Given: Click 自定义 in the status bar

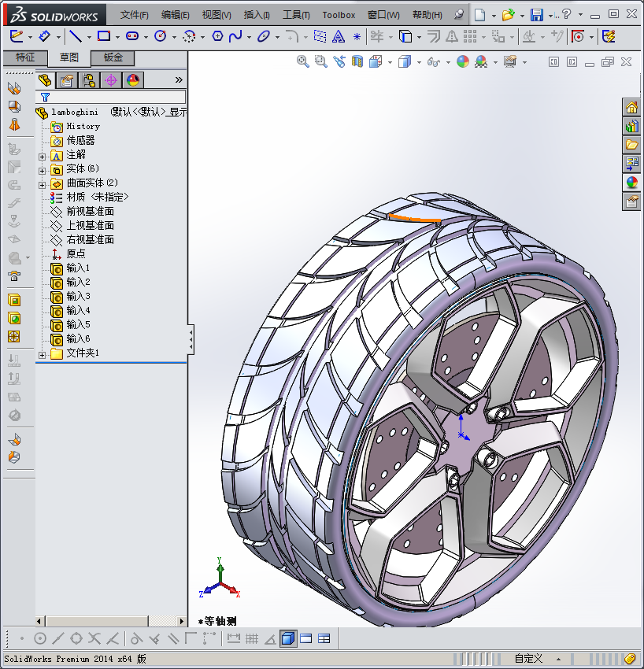Looking at the screenshot, I should pos(528,659).
